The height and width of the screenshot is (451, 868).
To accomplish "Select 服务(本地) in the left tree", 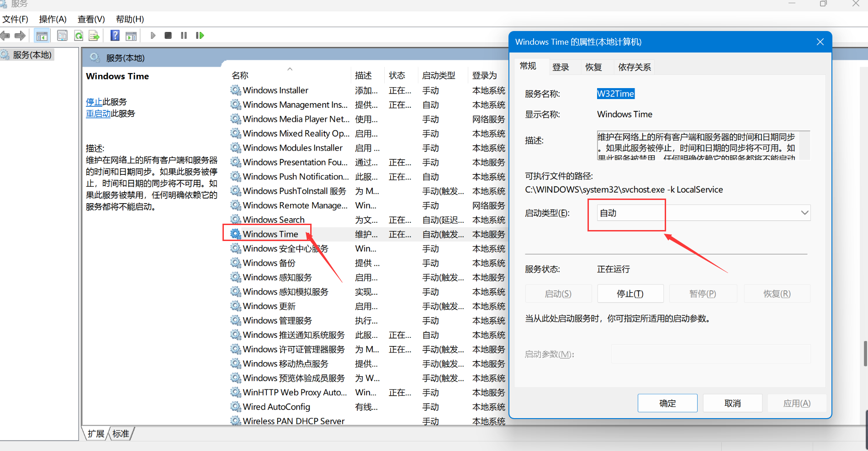I will click(27, 55).
